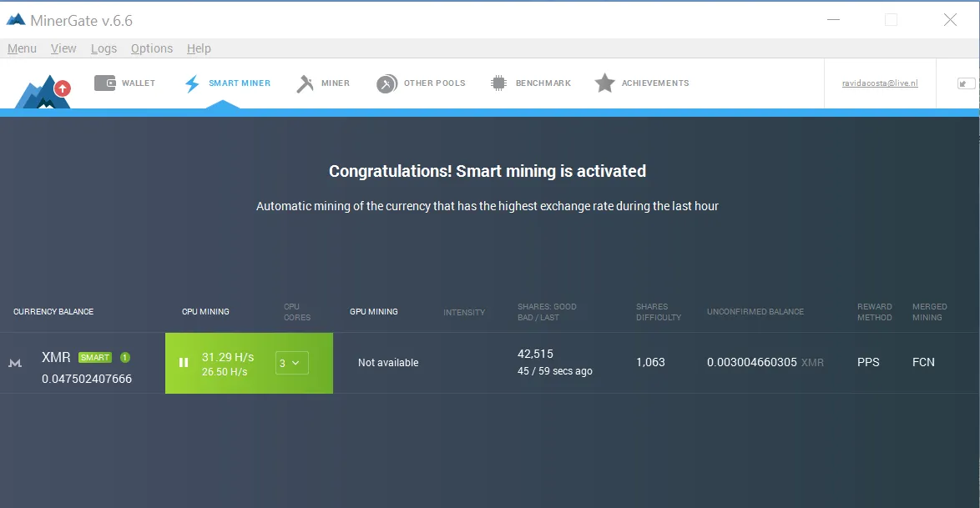Image resolution: width=980 pixels, height=508 pixels.
Task: Open the CPU cores dropdown showing 3
Action: click(292, 363)
